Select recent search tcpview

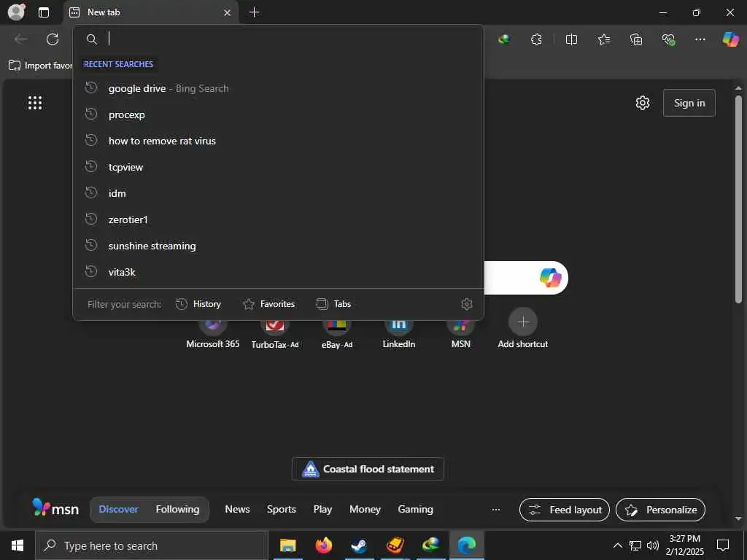click(x=278, y=167)
